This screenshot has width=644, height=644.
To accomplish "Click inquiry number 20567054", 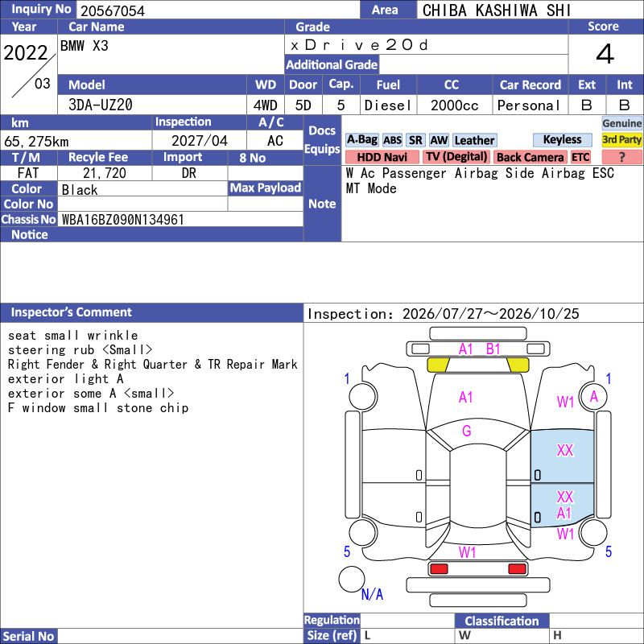I will [113, 10].
